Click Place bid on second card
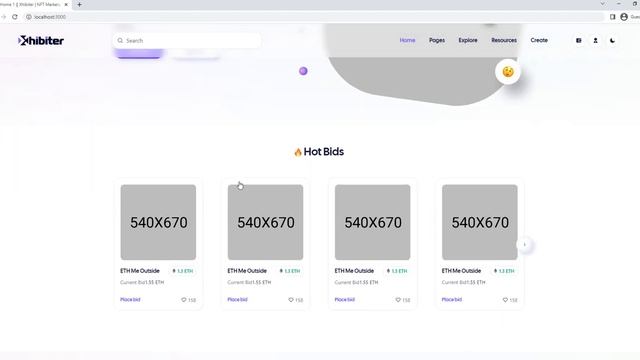This screenshot has width=640, height=360. coord(238,299)
